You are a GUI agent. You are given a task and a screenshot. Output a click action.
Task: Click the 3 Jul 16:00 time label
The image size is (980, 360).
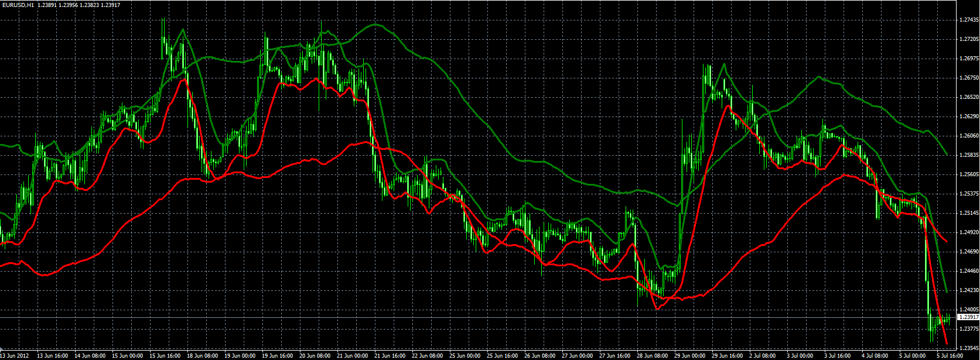click(x=838, y=356)
